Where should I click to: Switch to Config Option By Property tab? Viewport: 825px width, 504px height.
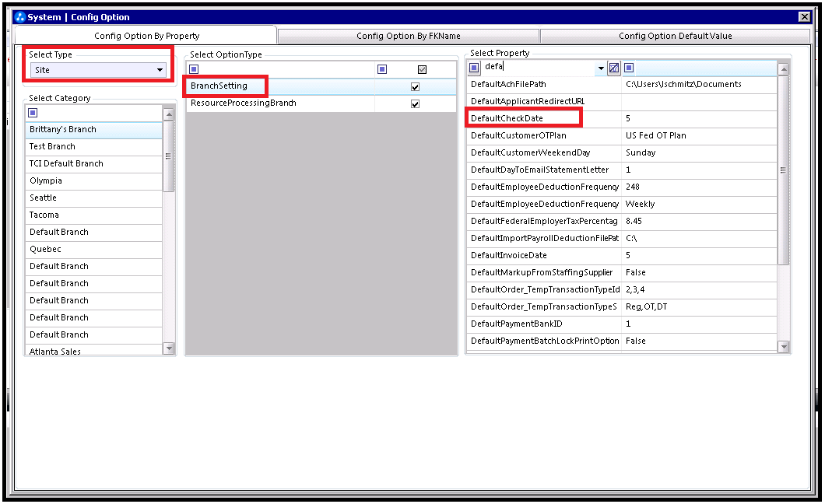click(x=147, y=36)
